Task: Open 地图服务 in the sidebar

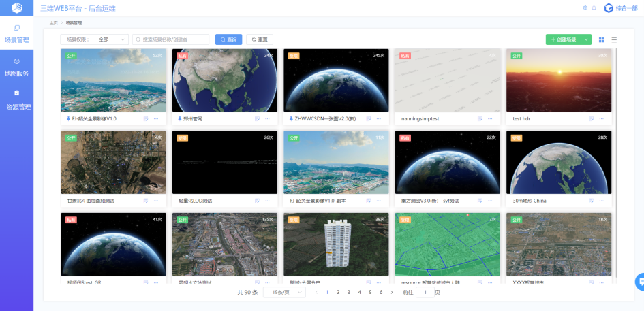Action: point(16,67)
